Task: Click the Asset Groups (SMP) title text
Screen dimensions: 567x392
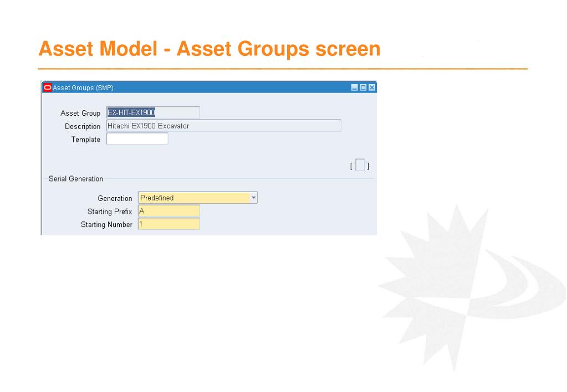Action: (83, 88)
